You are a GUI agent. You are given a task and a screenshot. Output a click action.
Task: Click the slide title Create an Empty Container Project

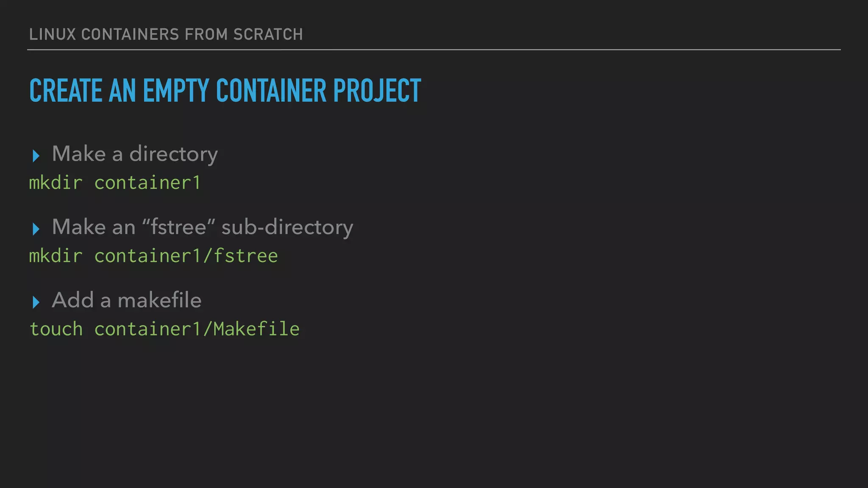pyautogui.click(x=225, y=91)
